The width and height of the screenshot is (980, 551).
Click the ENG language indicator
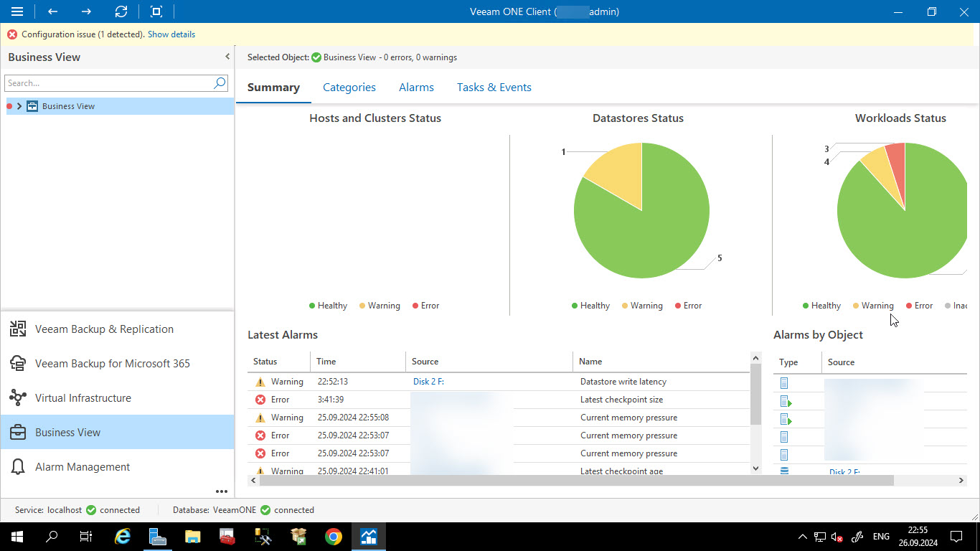[x=881, y=537]
